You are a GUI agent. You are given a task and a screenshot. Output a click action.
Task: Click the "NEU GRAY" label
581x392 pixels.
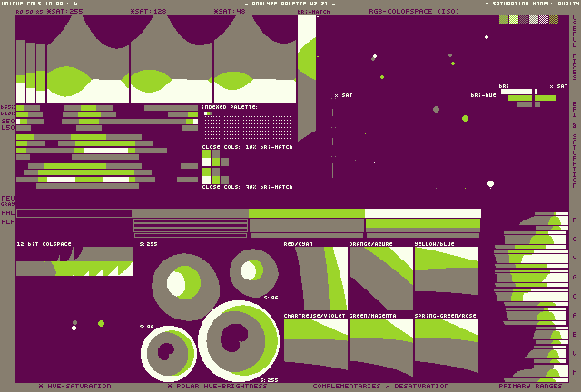(x=8, y=201)
